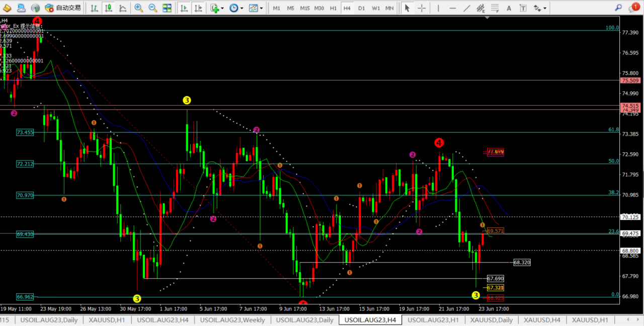The image size is (644, 326).
Task: Select the D1 timeframe
Action: pos(361,8)
